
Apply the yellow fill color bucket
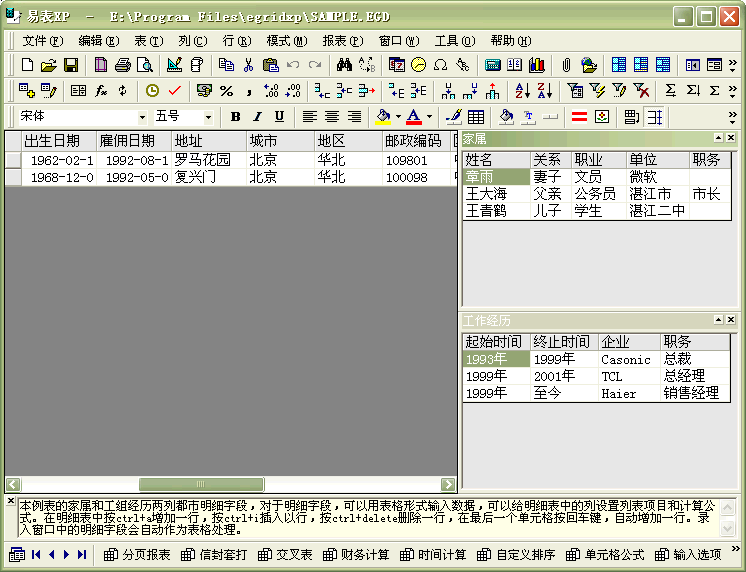point(383,117)
